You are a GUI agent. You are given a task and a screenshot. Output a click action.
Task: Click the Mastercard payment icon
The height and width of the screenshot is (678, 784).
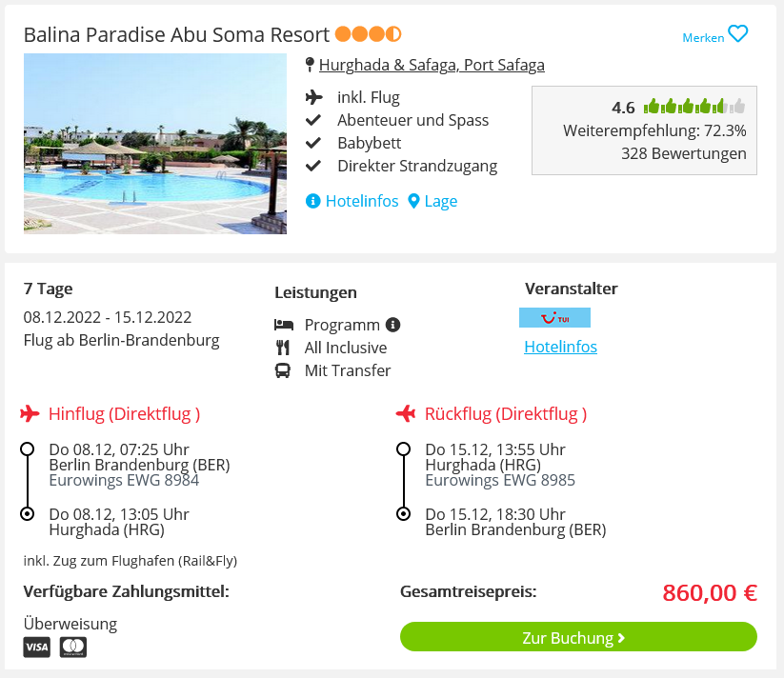(x=73, y=648)
